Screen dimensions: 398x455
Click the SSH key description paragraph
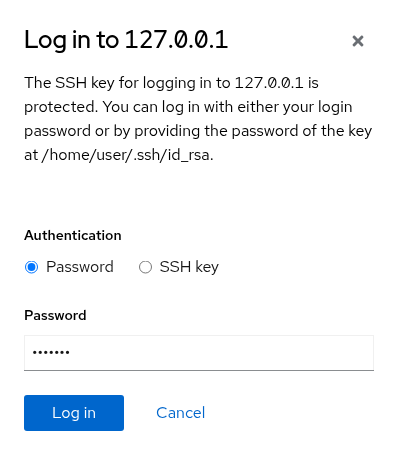click(x=198, y=119)
